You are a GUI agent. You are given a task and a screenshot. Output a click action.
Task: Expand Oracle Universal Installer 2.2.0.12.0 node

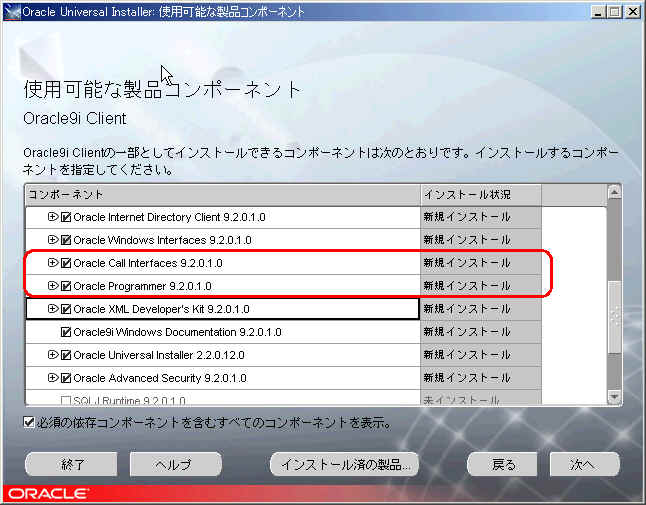tap(53, 355)
